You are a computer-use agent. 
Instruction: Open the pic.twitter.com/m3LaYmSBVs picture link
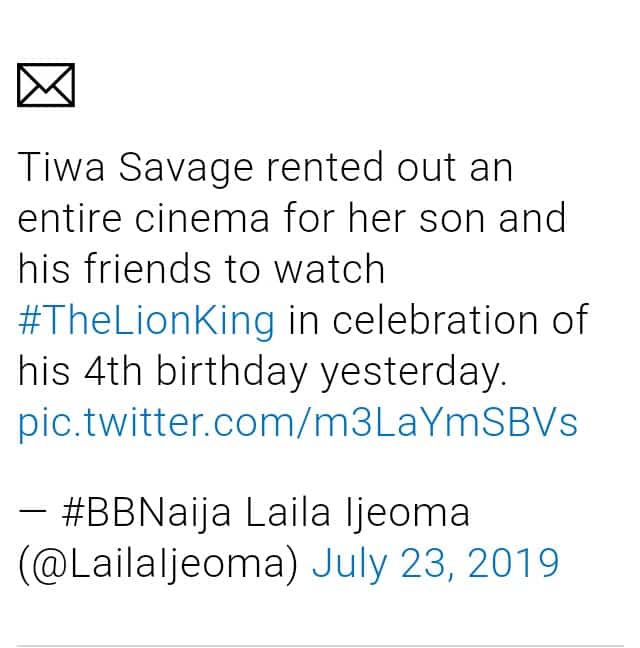(298, 422)
